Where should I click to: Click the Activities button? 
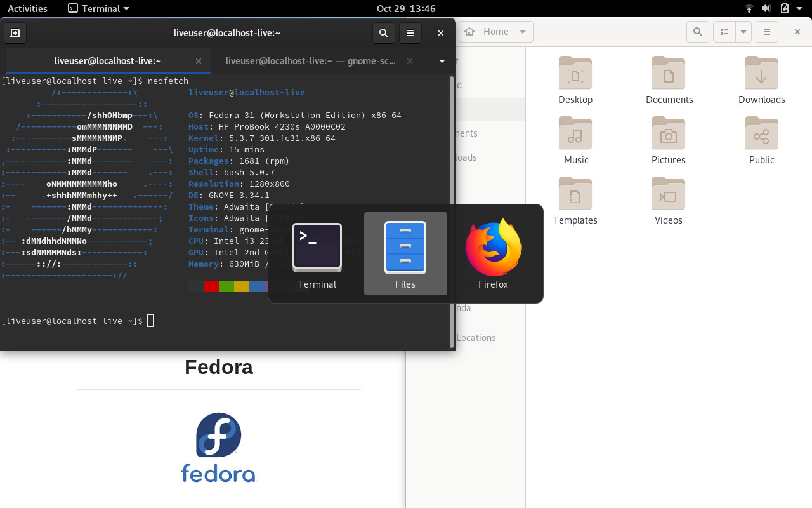coord(27,8)
